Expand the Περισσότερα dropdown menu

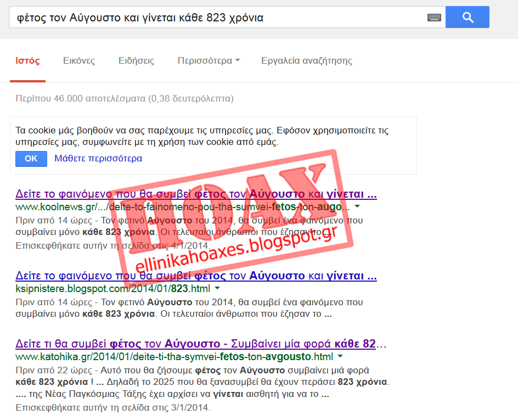(209, 61)
